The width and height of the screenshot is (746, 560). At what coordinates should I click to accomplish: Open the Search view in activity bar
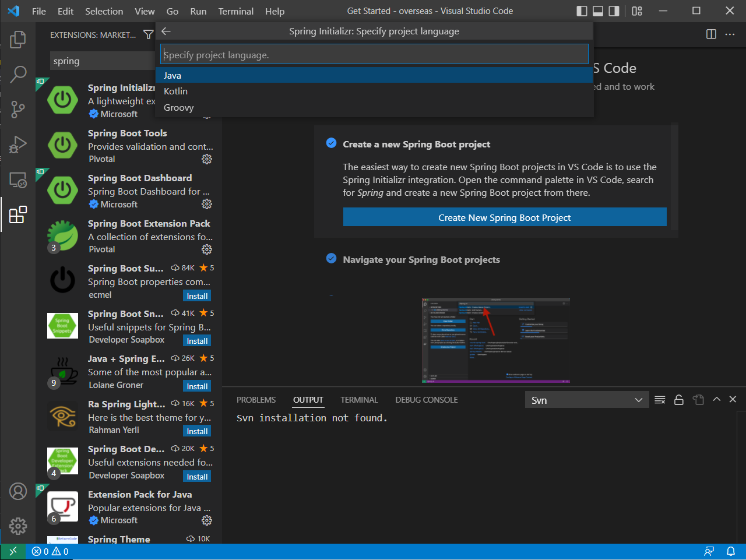(x=18, y=74)
